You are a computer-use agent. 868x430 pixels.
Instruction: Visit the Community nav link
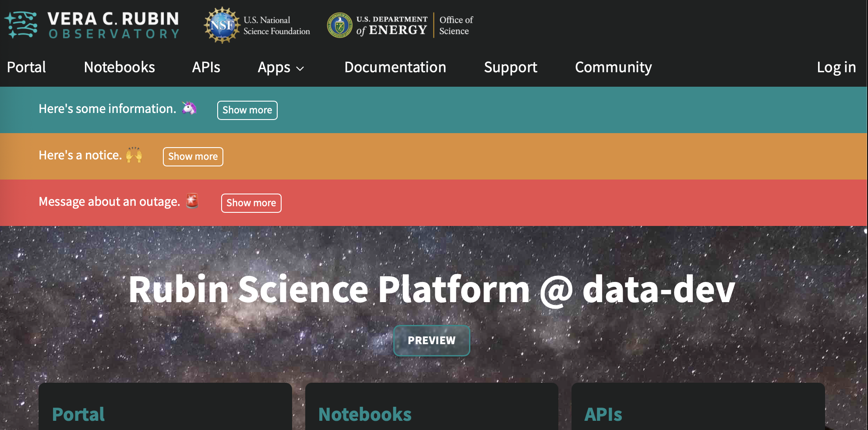point(613,67)
